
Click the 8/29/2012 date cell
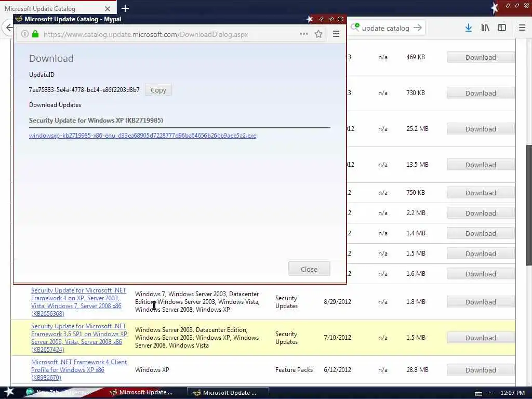tap(337, 302)
